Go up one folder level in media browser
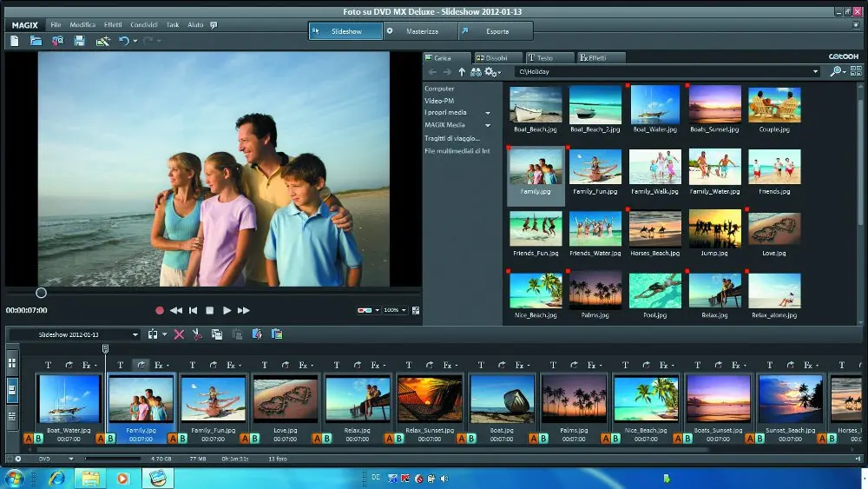The image size is (868, 489). pyautogui.click(x=462, y=72)
